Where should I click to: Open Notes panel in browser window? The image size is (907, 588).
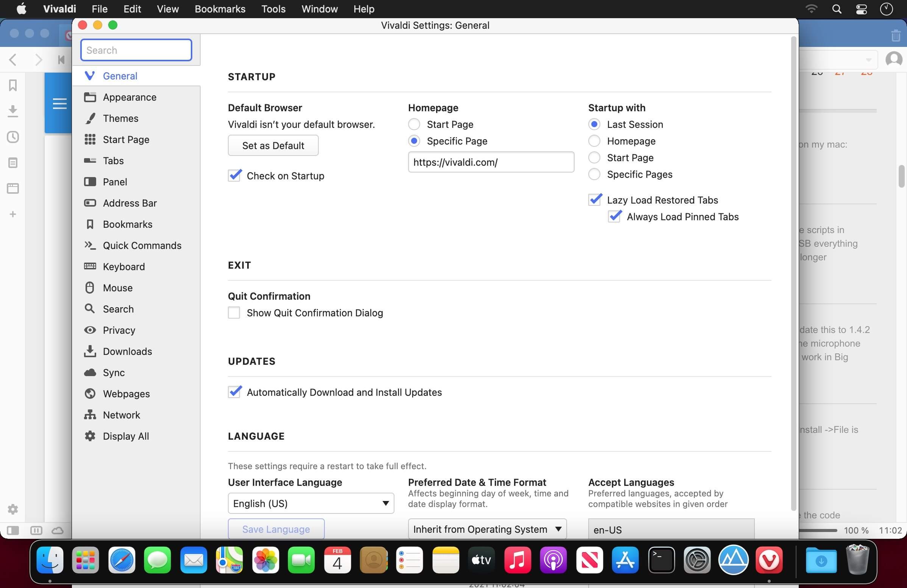click(x=13, y=163)
